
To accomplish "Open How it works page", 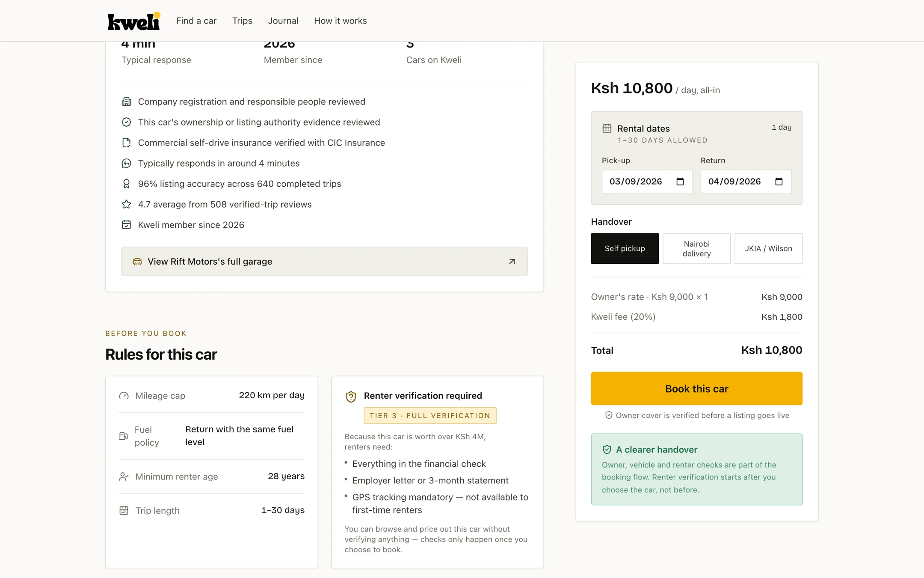I will pyautogui.click(x=341, y=21).
